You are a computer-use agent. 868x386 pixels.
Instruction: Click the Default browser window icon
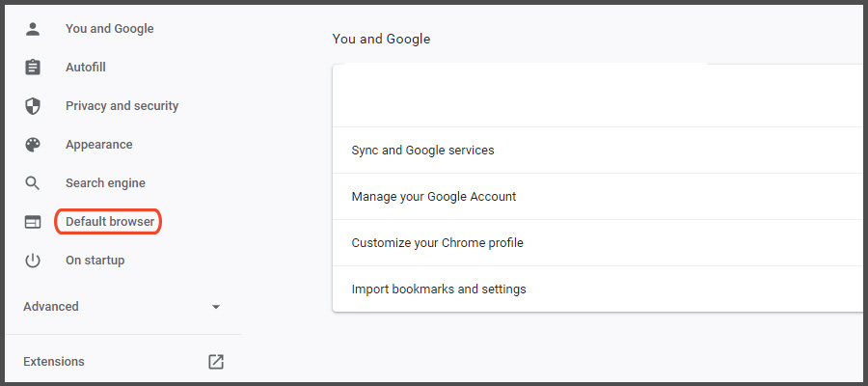click(33, 222)
